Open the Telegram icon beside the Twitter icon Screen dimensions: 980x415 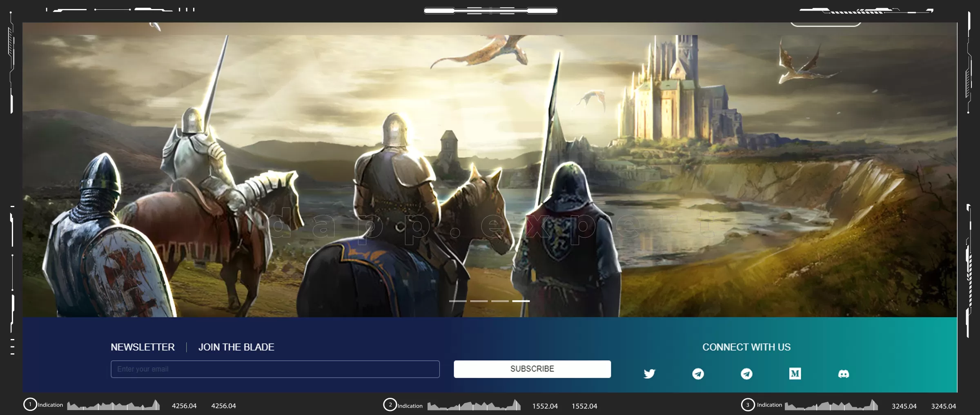tap(698, 374)
